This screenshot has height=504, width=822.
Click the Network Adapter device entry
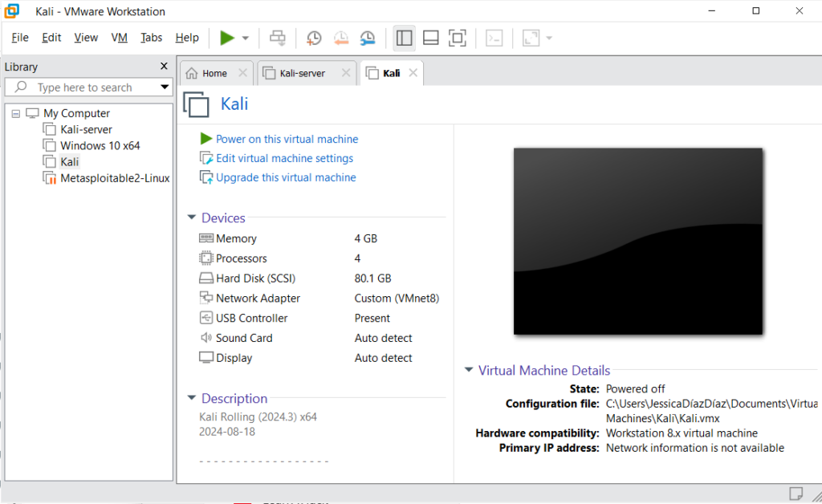coord(258,298)
